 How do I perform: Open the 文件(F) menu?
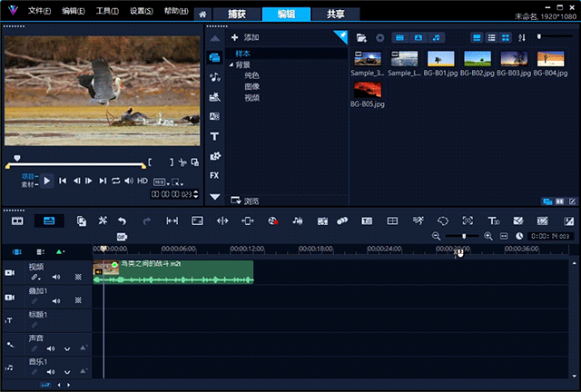(x=39, y=11)
